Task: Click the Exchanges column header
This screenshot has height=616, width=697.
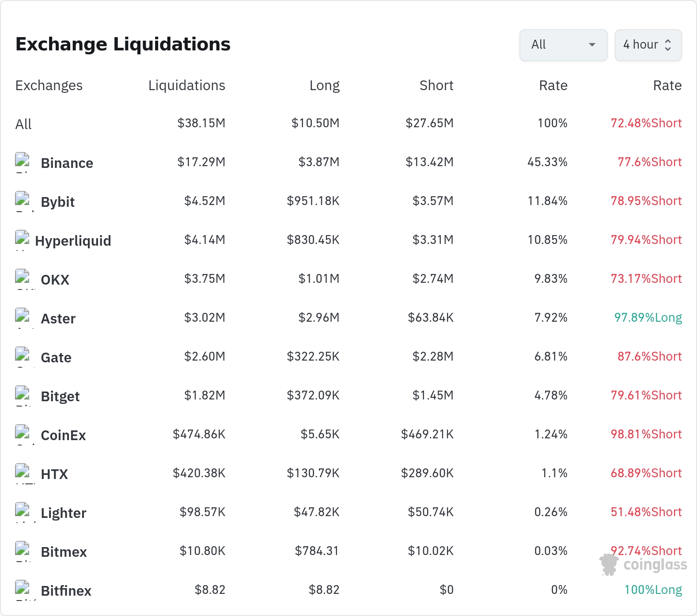Action: point(49,85)
